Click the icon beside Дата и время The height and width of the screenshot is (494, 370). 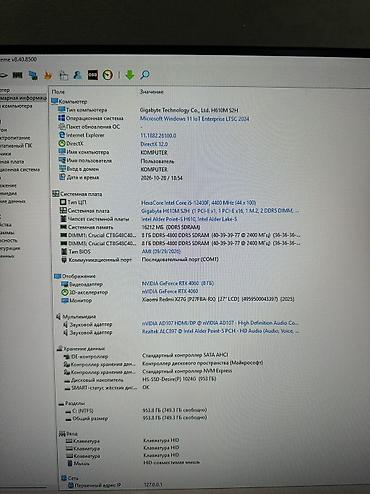[62, 177]
